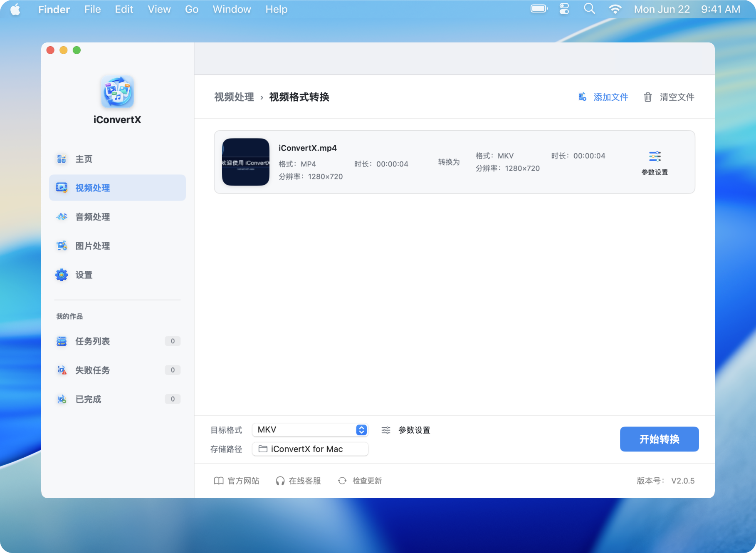Viewport: 756px width, 553px height.
Task: Click 清空文件 to clear files
Action: (x=669, y=97)
